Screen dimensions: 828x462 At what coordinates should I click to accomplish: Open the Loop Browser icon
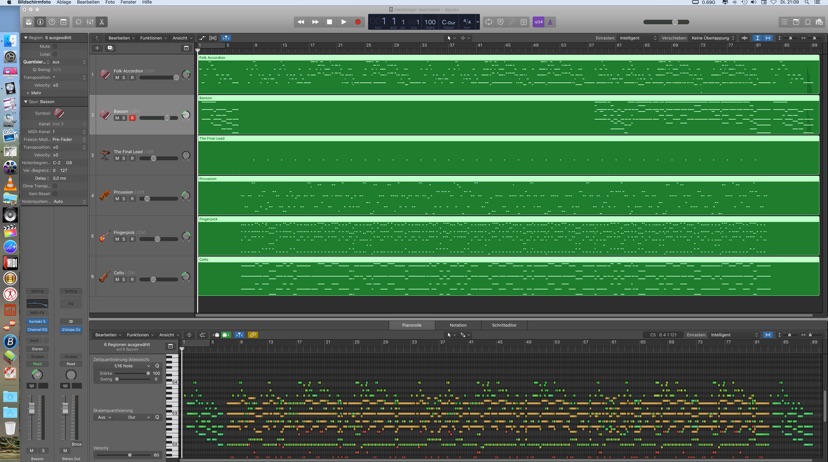click(x=807, y=22)
